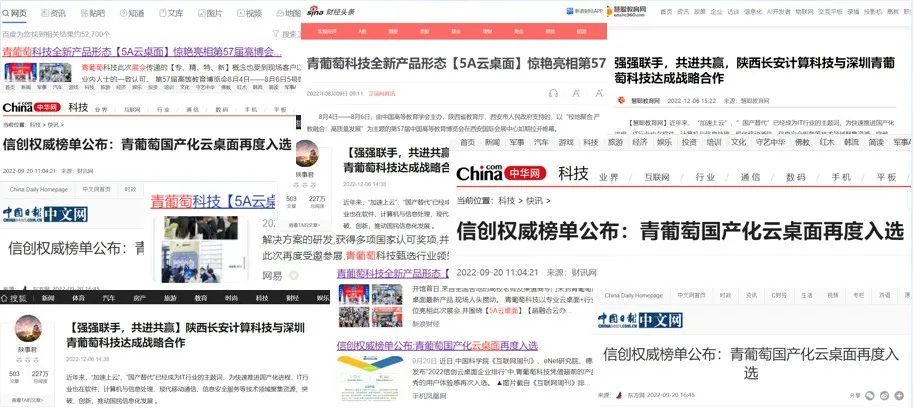Open 互联网 in right China.com 科技 nav
913x408 pixels.
656,178
